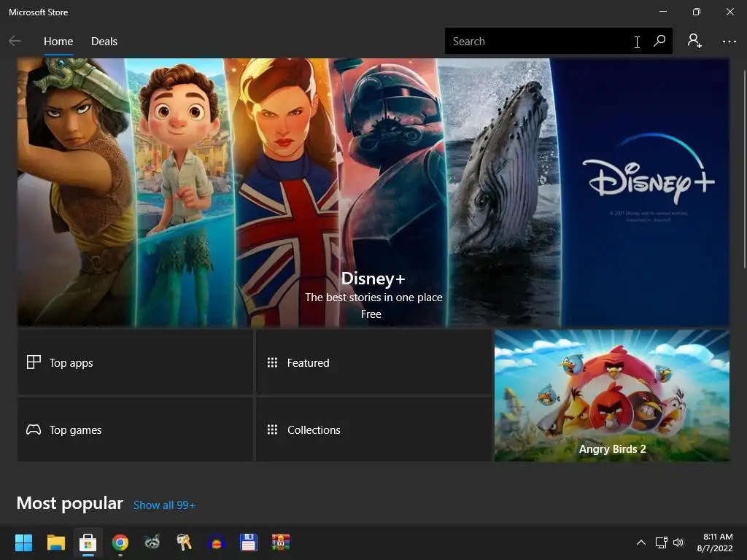Switch to the Deals tab
The height and width of the screenshot is (560, 747).
(x=104, y=42)
